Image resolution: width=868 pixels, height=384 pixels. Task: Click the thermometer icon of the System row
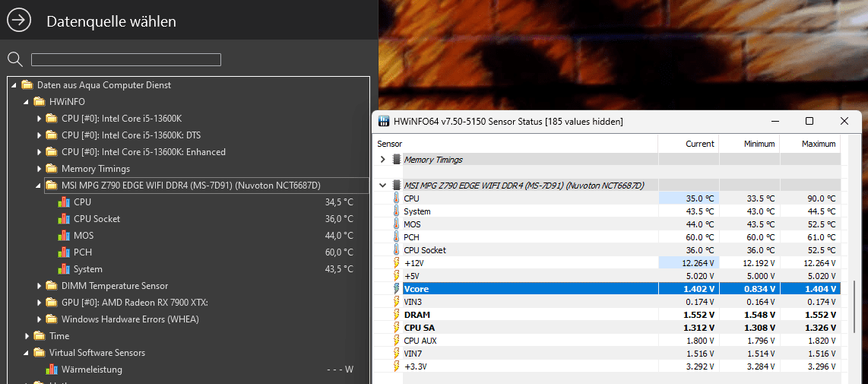[x=396, y=211]
